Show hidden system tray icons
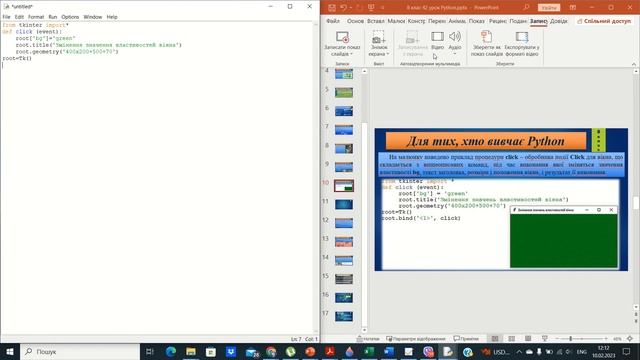640x360 pixels. point(519,351)
